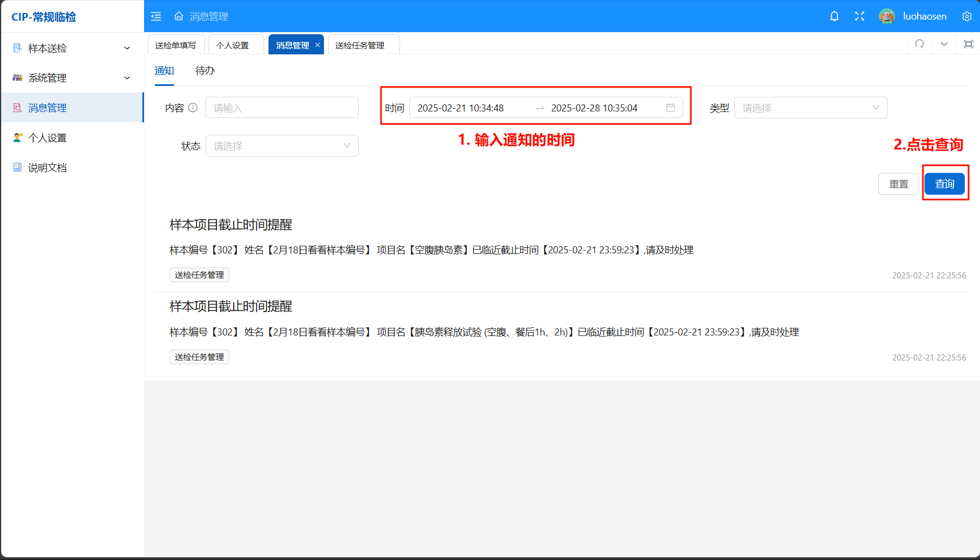
Task: Maximize the content area icon
Action: point(968,44)
